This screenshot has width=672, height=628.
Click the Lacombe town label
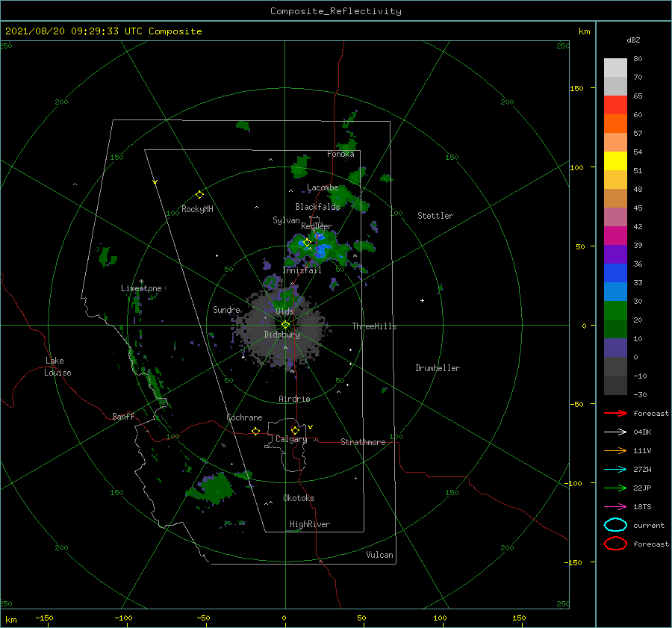click(323, 187)
